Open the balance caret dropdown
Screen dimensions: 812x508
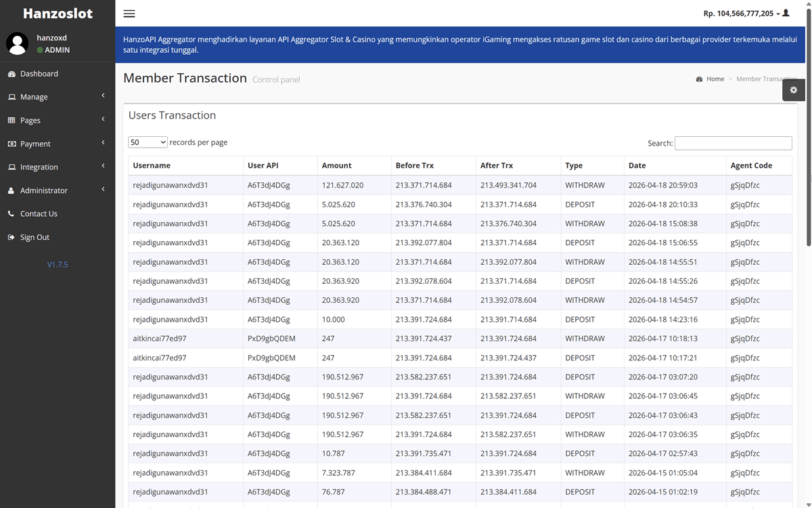point(778,14)
